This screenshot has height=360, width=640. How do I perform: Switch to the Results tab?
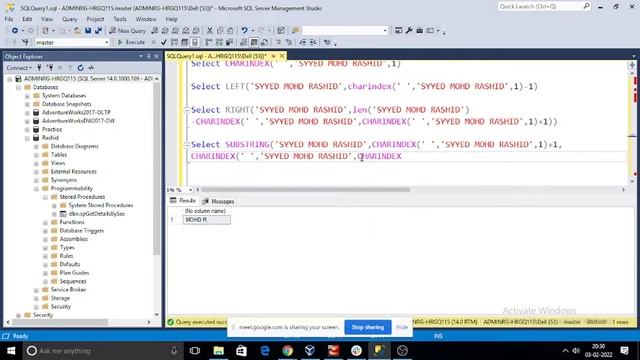click(x=183, y=201)
